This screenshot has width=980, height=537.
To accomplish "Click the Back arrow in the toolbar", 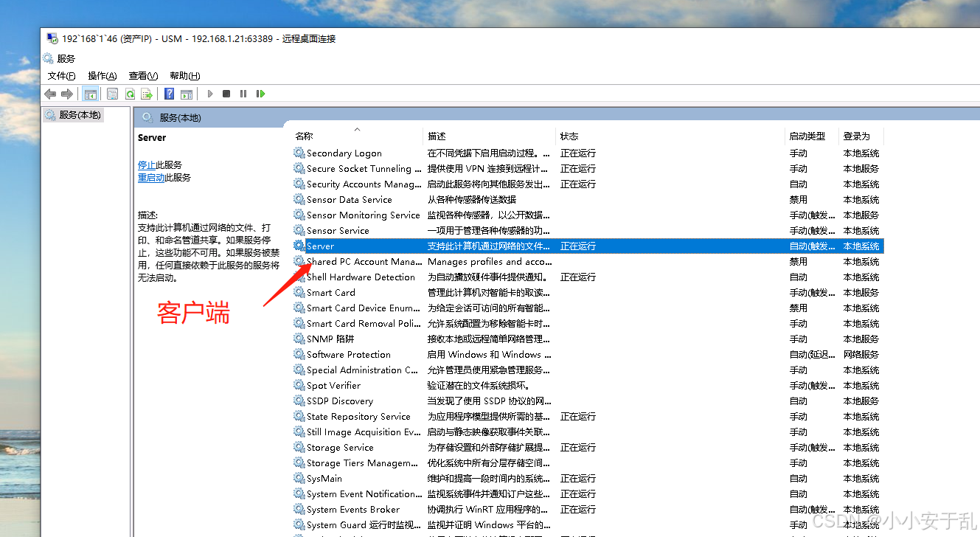I will [x=50, y=94].
